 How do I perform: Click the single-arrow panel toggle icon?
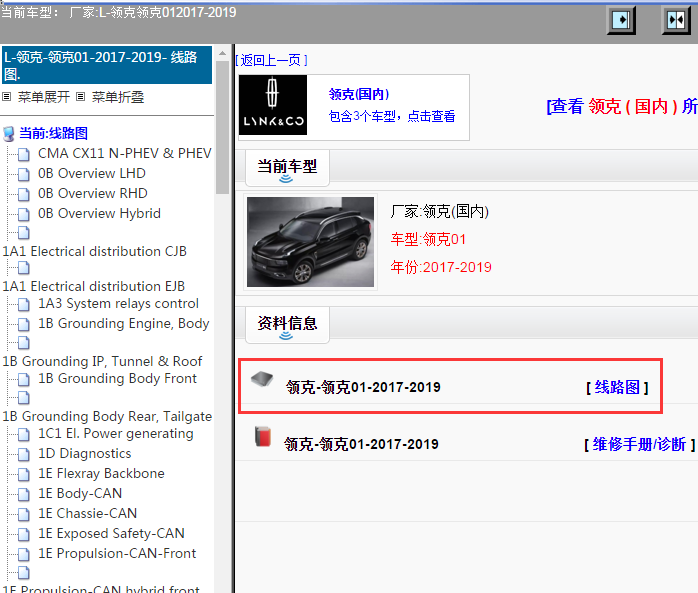(621, 20)
